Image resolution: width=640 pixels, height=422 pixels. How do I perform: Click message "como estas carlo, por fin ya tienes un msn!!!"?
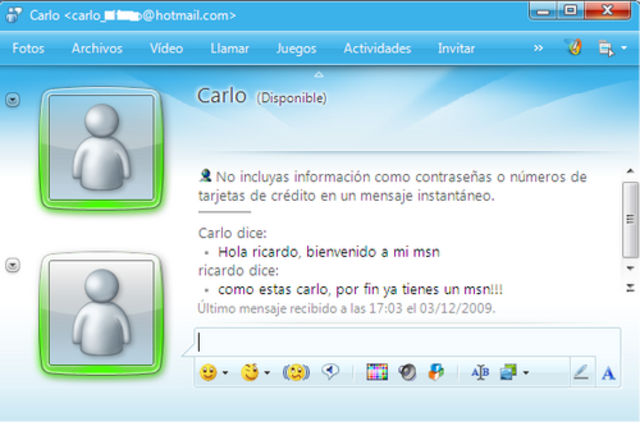click(x=360, y=290)
